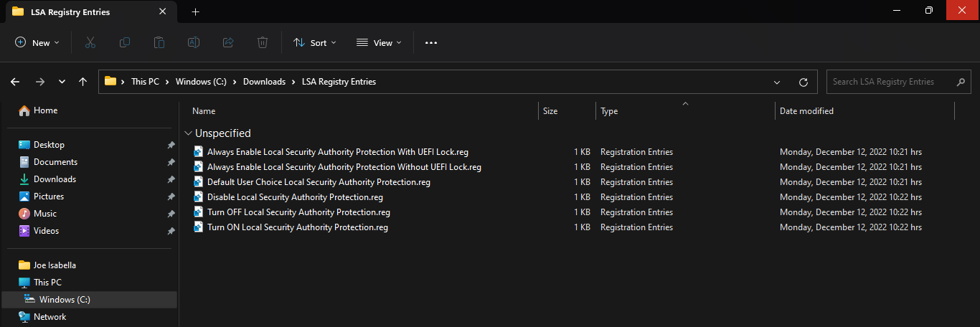Click the folder icon in address bar
980x327 pixels.
click(110, 81)
